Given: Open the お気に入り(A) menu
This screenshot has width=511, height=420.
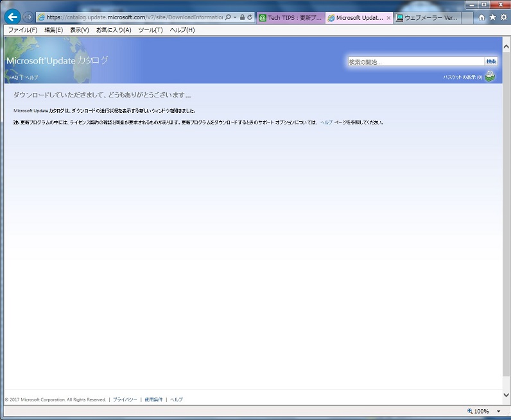Looking at the screenshot, I should 114,30.
